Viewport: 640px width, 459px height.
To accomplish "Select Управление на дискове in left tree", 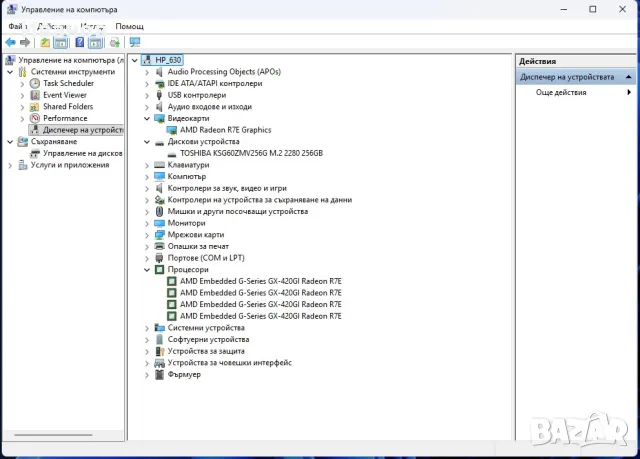I will tap(82, 153).
